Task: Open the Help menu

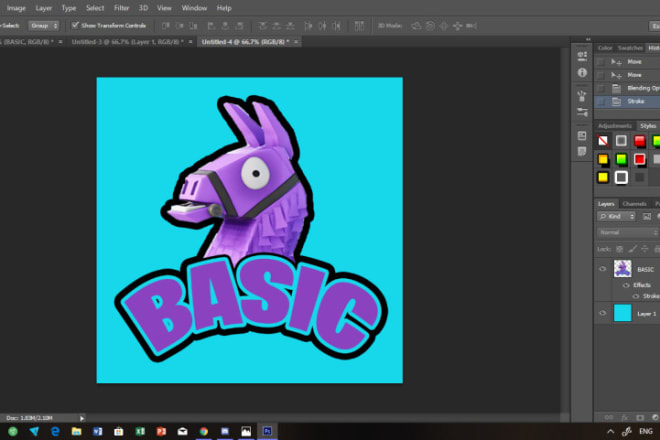Action: tap(224, 8)
